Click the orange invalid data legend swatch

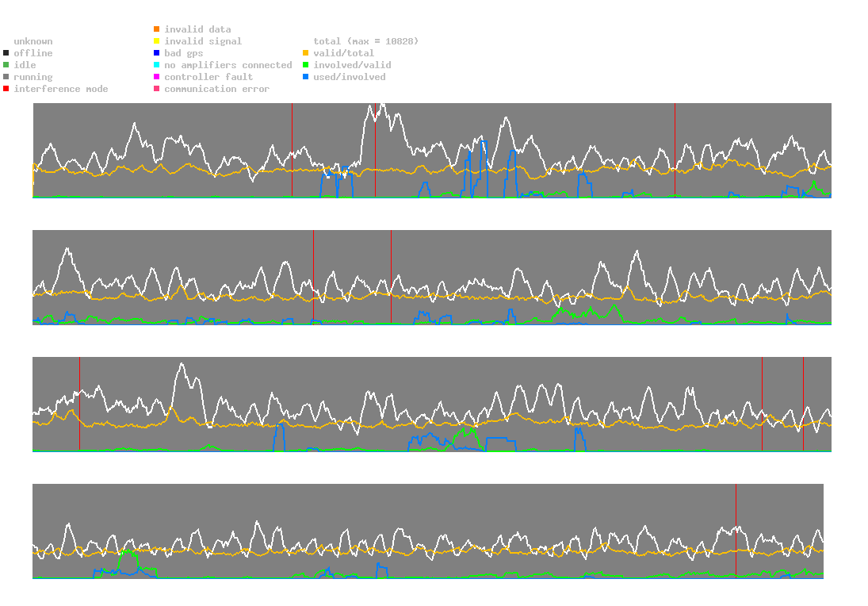(x=157, y=29)
